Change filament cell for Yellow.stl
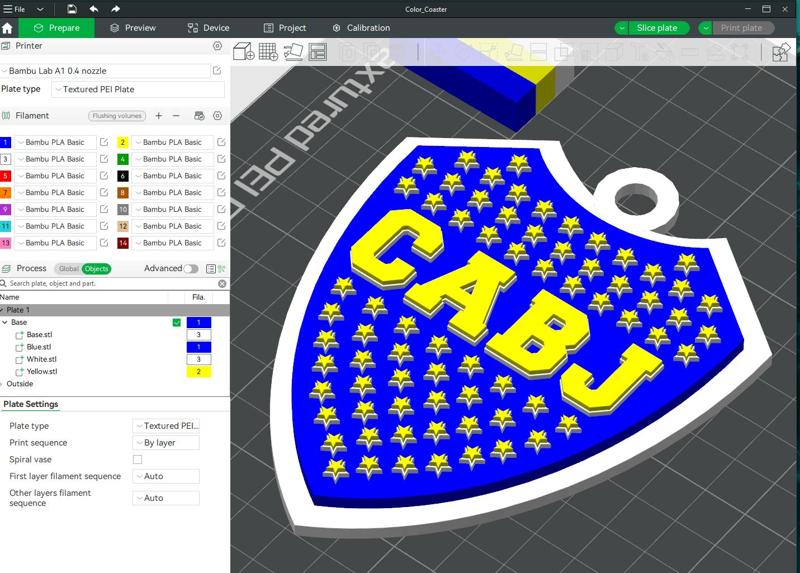This screenshot has width=800, height=573. pos(199,371)
